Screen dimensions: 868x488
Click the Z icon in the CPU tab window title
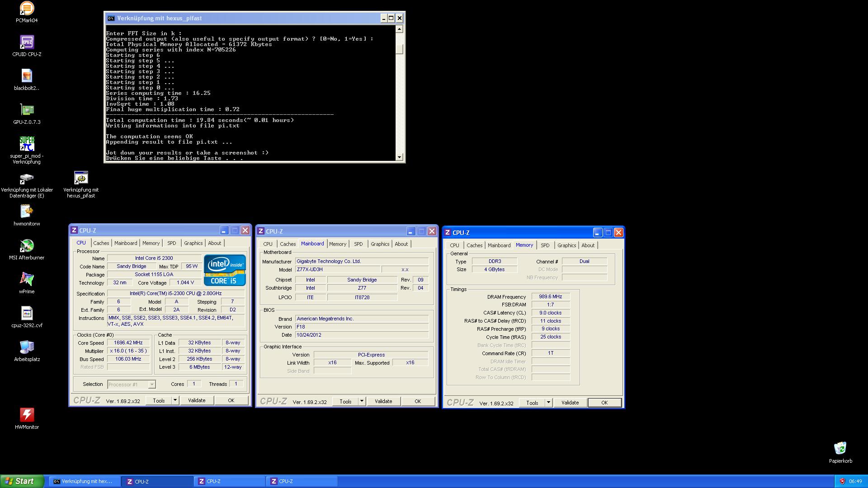[x=74, y=230]
